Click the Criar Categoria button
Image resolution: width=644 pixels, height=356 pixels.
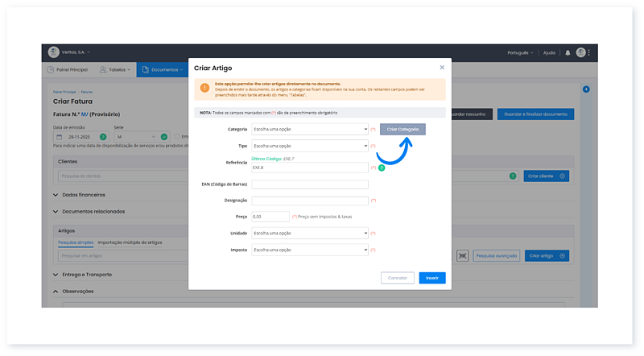(402, 129)
